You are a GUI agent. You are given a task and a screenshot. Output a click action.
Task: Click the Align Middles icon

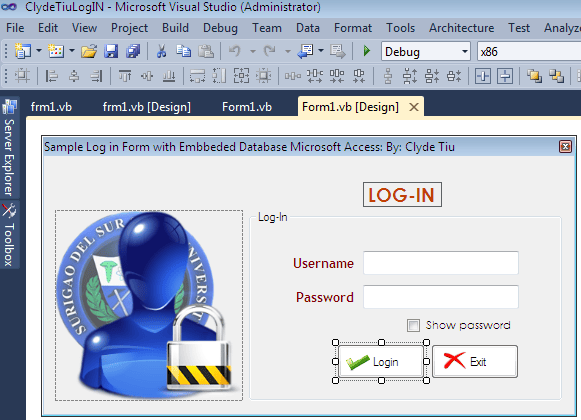coord(147,76)
